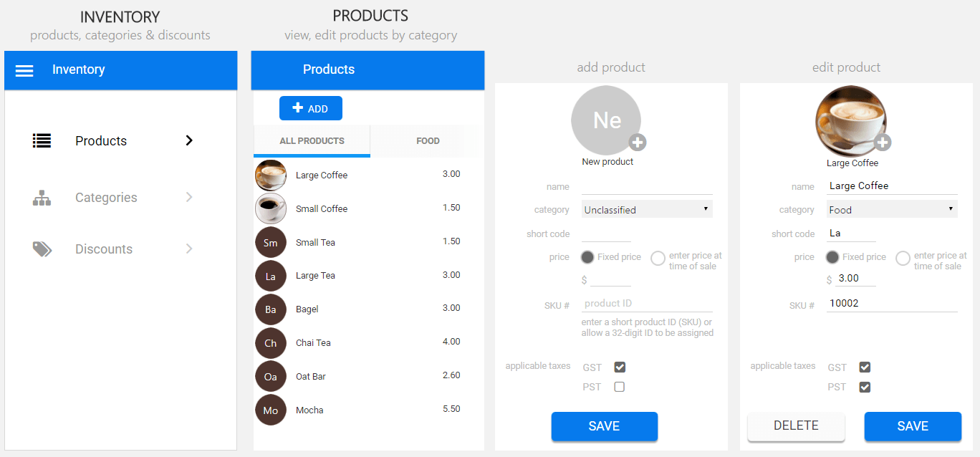Screen dimensions: 980x457
Task: Select the Mocha 'Mo' avatar icon
Action: 271,410
